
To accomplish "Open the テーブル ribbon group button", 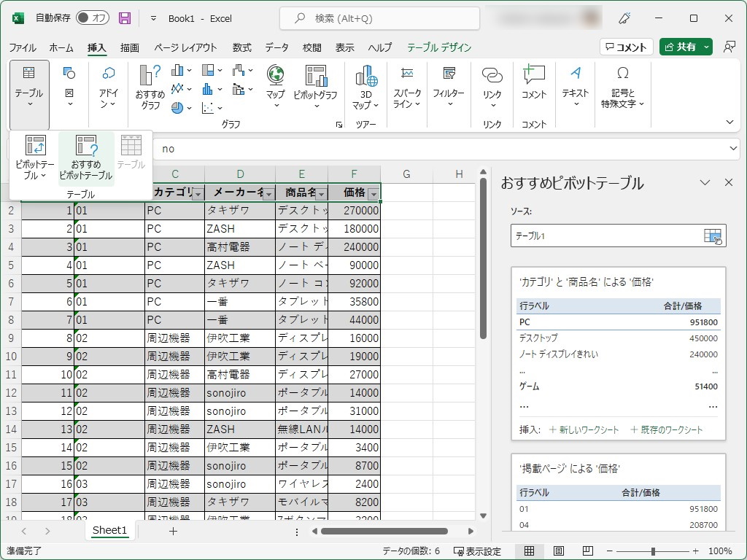I will click(x=29, y=95).
